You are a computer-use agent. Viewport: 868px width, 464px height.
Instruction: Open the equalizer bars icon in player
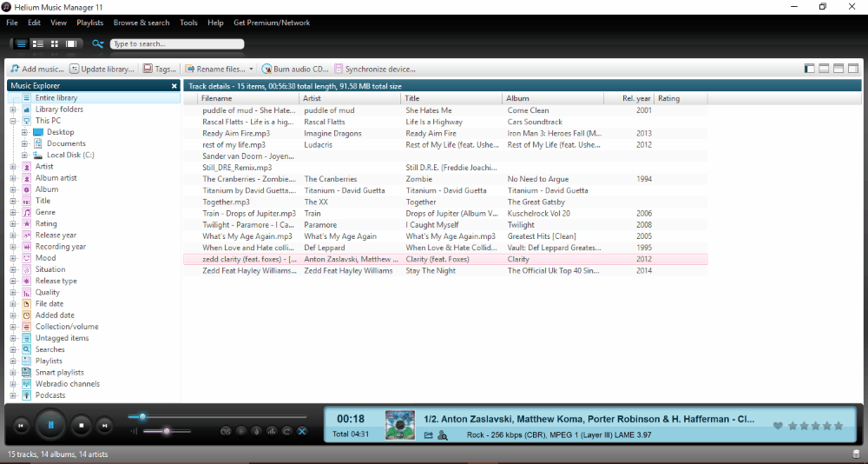coord(271,431)
